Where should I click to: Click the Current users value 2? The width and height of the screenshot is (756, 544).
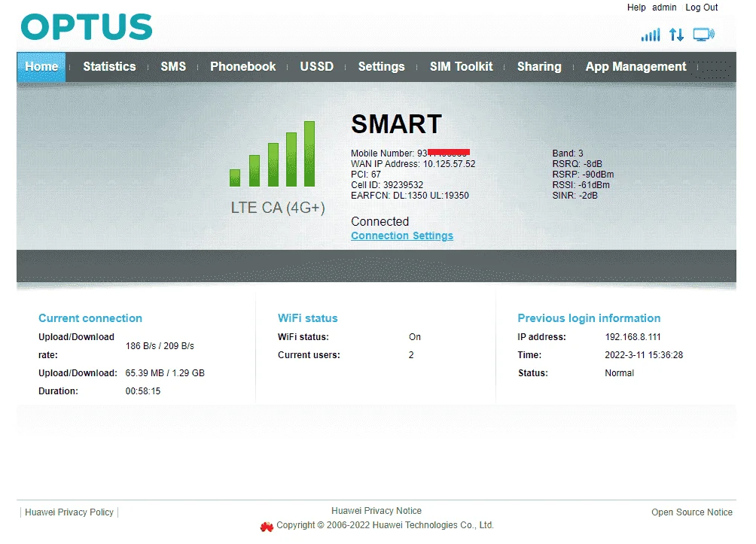pos(411,355)
